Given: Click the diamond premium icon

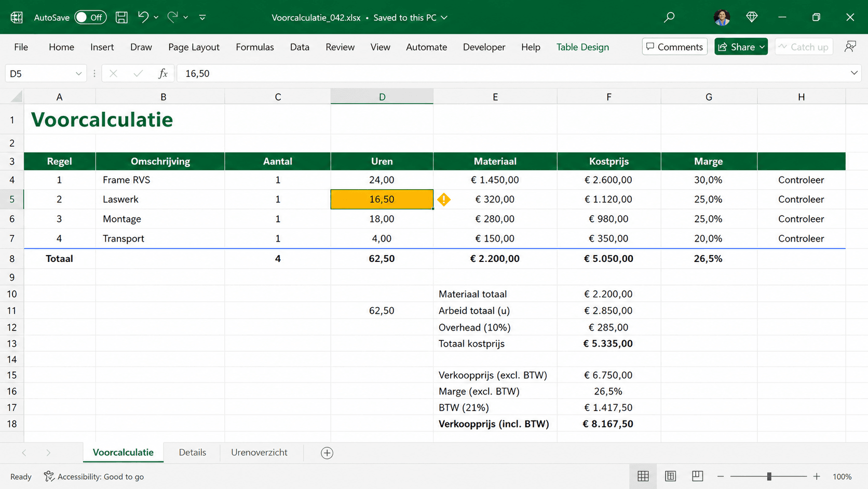Looking at the screenshot, I should [752, 17].
